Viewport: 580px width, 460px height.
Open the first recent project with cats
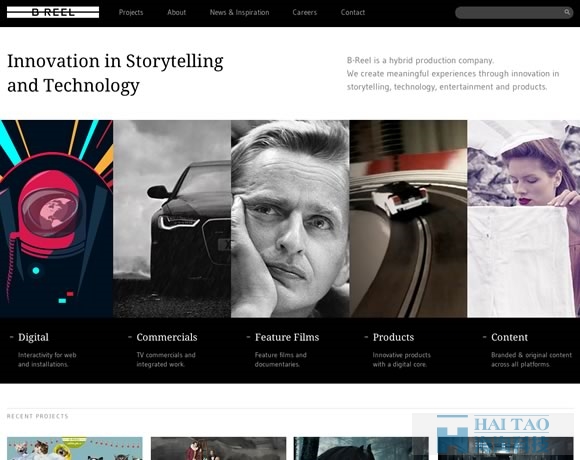[x=75, y=449]
